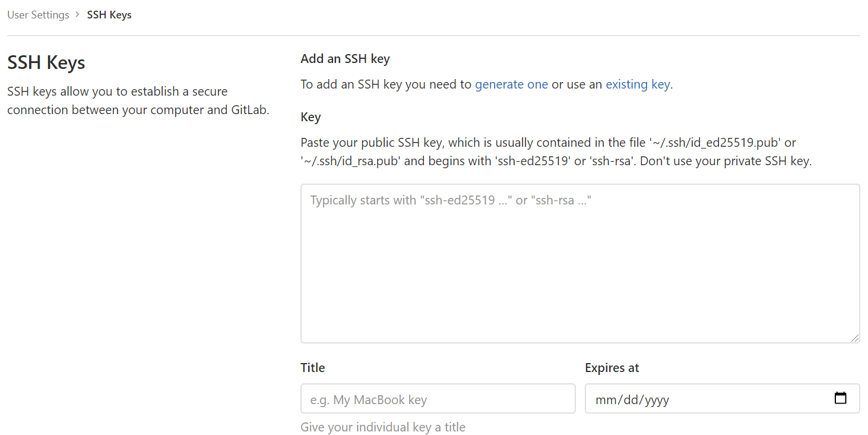Screen dimensions: 868x435
Task: Select the SSH Keys breadcrumb item
Action: tap(109, 15)
